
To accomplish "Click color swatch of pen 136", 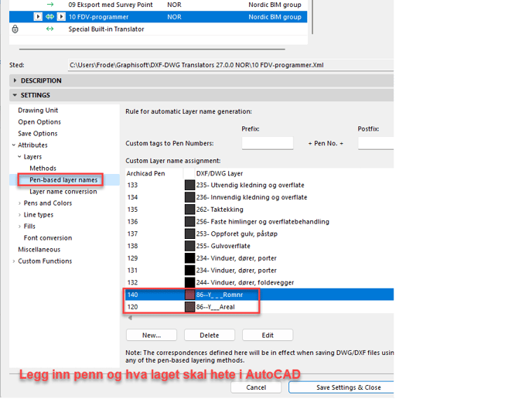I will 189,222.
